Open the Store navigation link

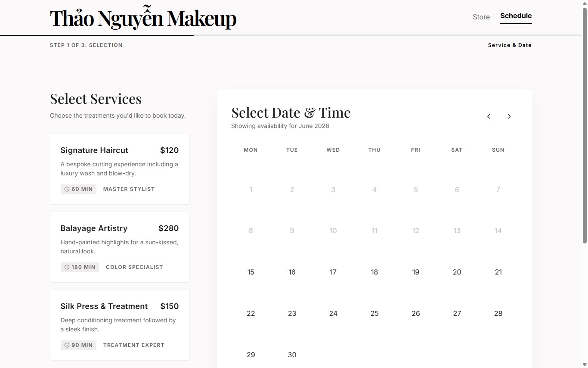point(481,17)
